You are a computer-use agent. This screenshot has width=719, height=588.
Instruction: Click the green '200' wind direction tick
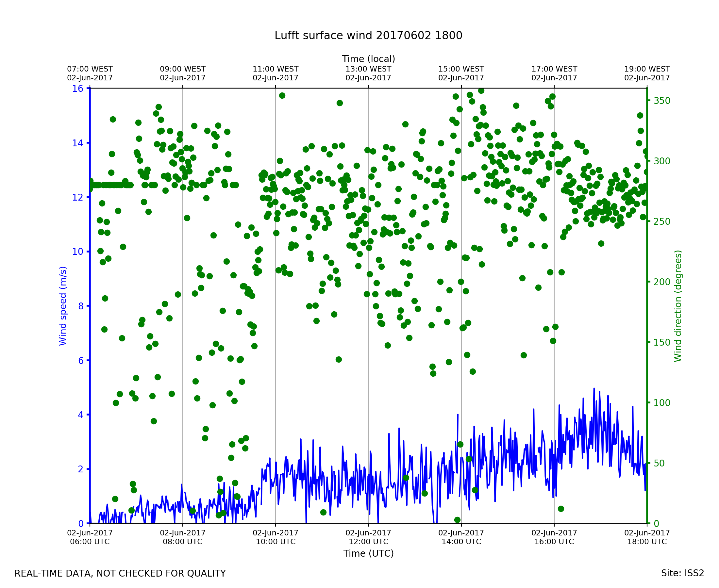coord(662,282)
